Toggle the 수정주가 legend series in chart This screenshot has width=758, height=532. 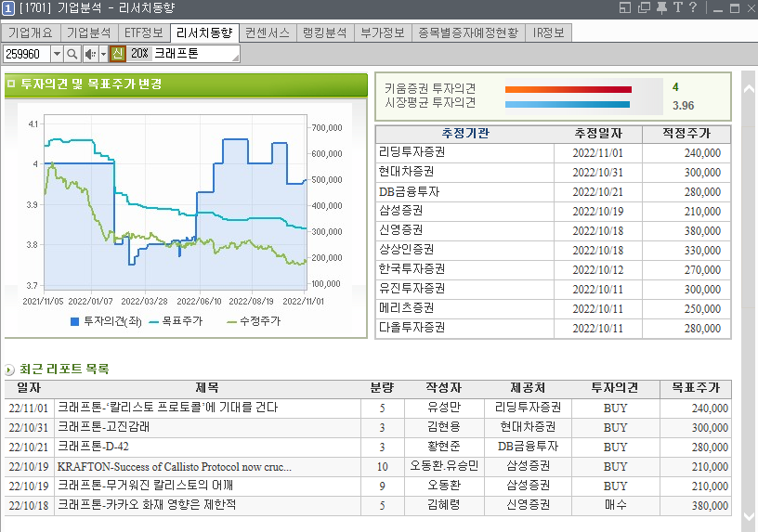pyautogui.click(x=252, y=321)
